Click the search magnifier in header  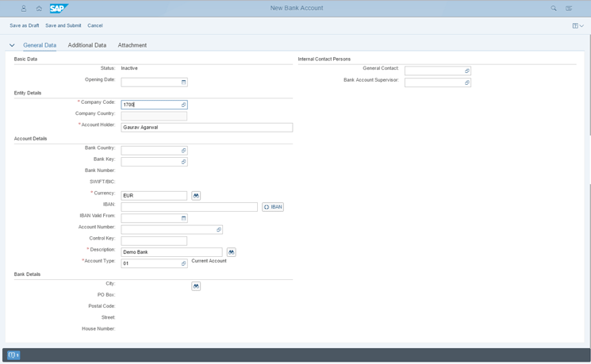coord(554,9)
